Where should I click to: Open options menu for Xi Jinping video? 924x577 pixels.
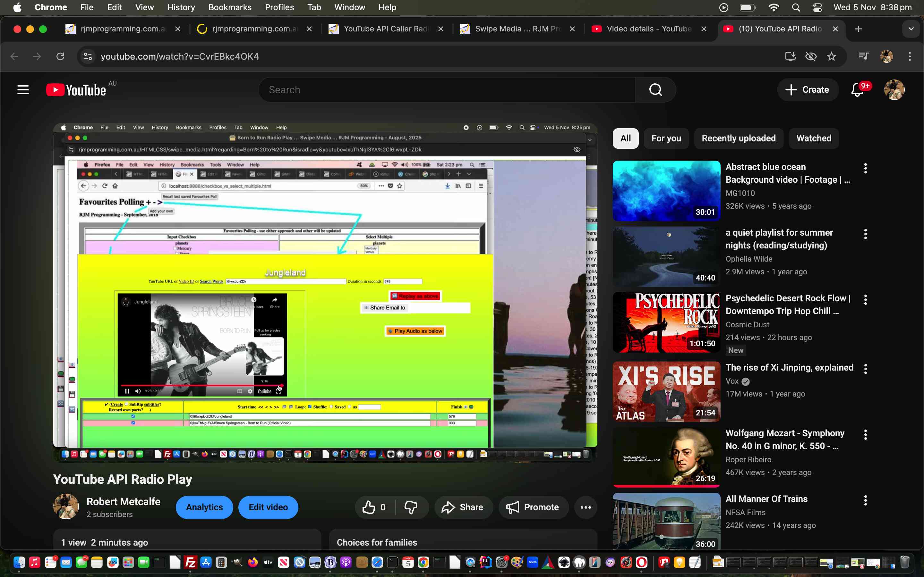click(865, 368)
